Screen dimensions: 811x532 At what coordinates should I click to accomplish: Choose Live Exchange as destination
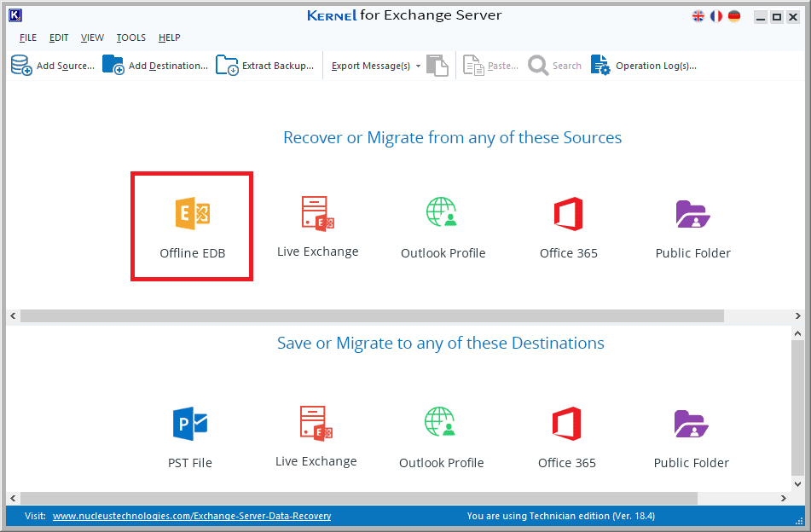[316, 437]
